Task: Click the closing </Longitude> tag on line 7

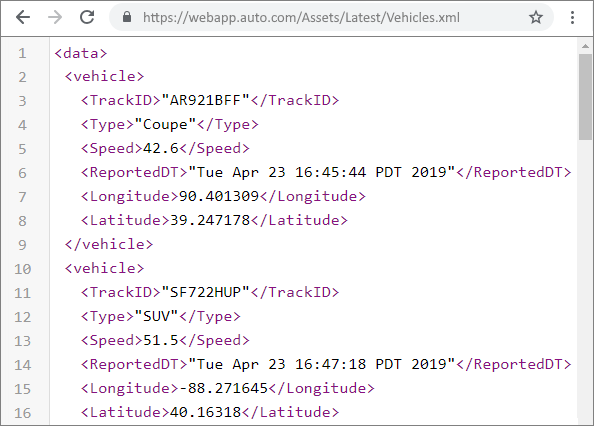Action: [313, 196]
